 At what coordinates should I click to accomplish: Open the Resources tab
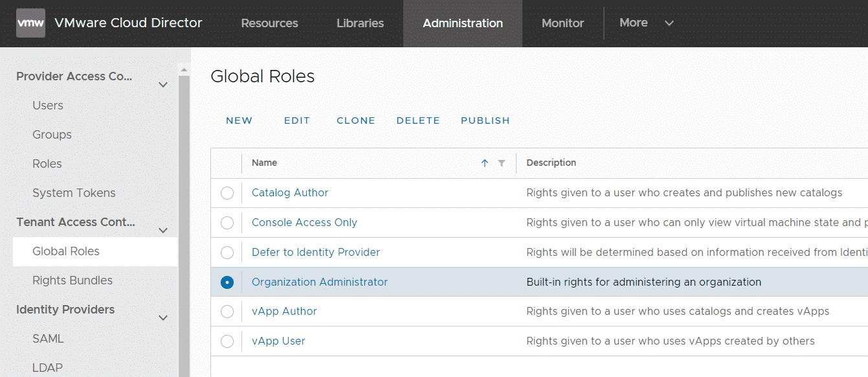[269, 23]
